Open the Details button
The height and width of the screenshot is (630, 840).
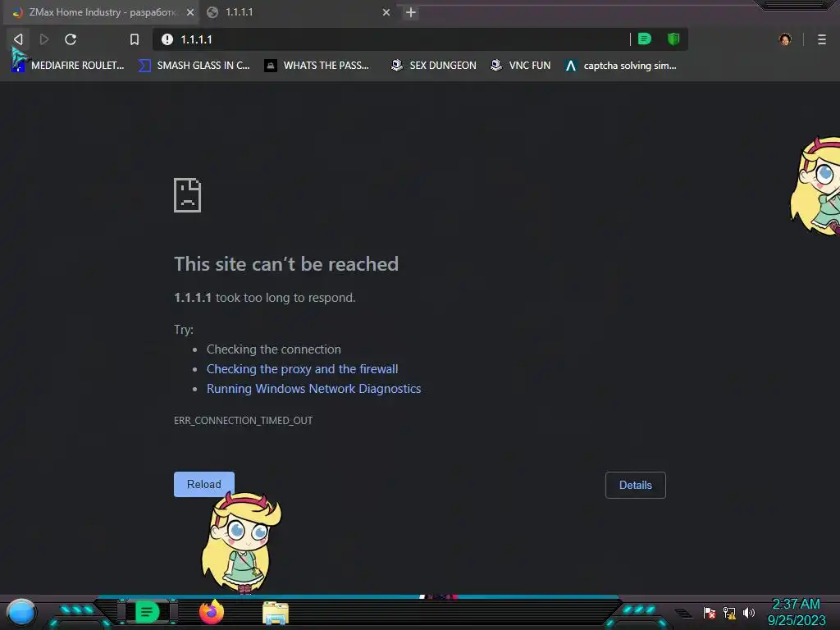636,485
